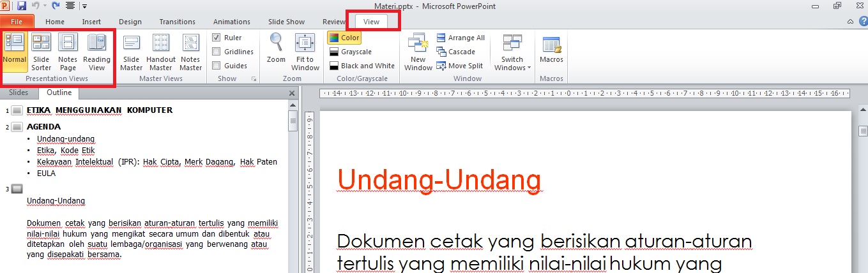Open a New Window
This screenshot has width=868, height=273.
tap(418, 51)
